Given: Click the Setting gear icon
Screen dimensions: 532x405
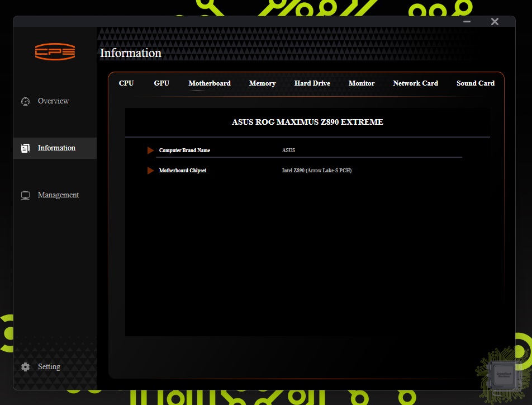Looking at the screenshot, I should (x=26, y=366).
